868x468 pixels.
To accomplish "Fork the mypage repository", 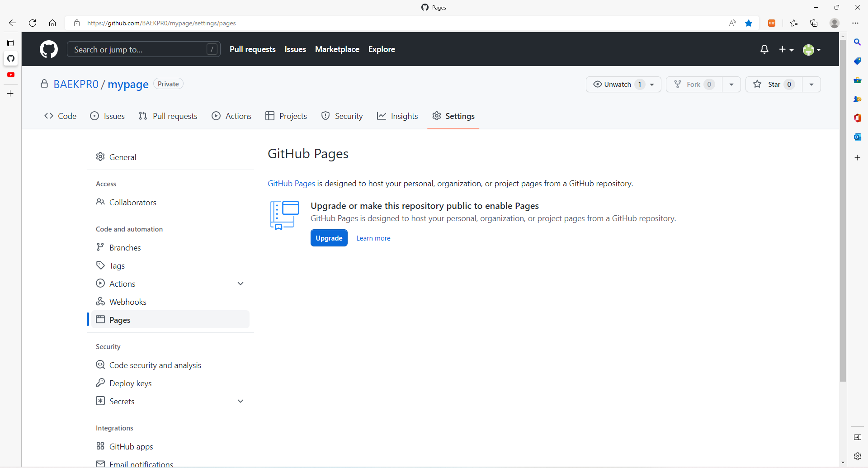I will (694, 85).
